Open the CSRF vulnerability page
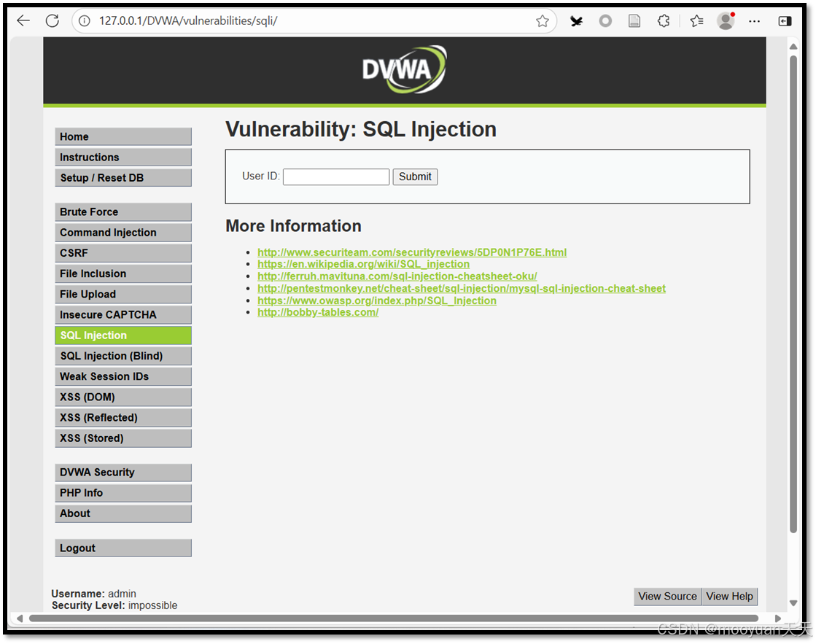Viewport: 816px width, 644px height. tap(123, 253)
